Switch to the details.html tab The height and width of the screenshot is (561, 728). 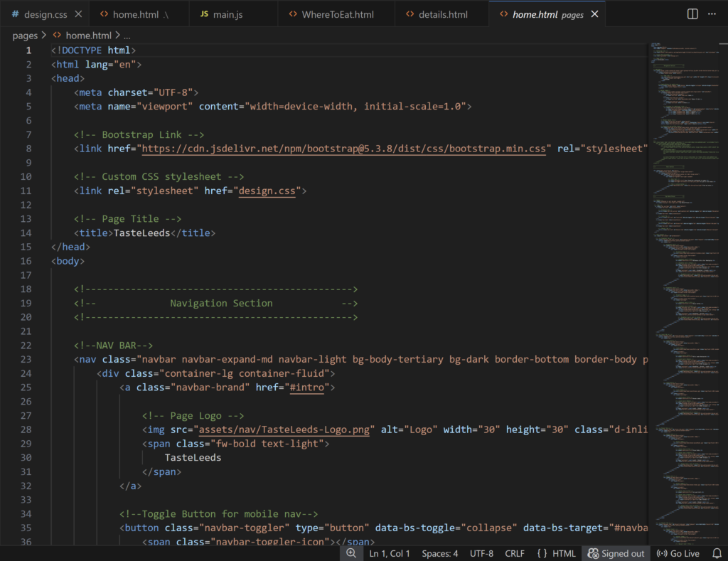443,14
